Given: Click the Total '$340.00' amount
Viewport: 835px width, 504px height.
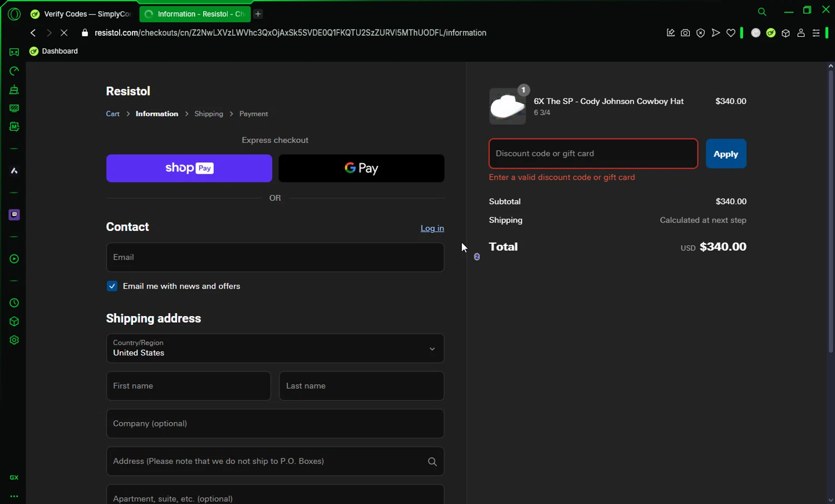Looking at the screenshot, I should pos(723,246).
